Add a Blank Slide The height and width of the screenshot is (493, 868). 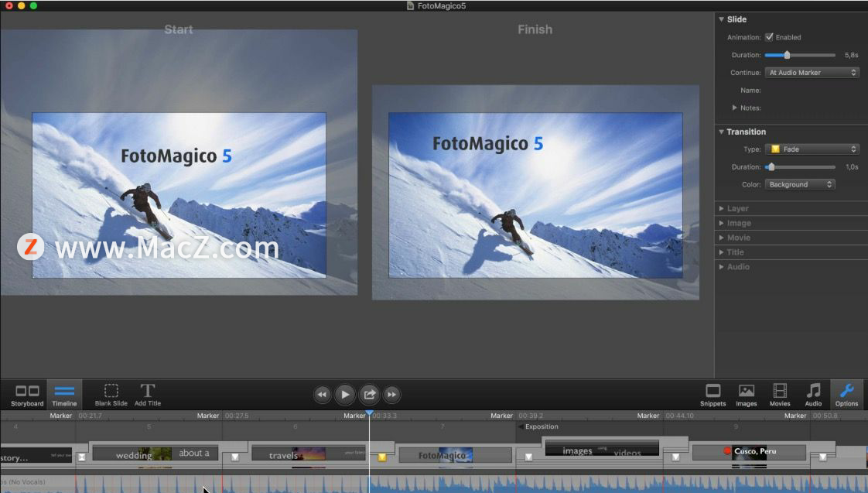(x=111, y=395)
